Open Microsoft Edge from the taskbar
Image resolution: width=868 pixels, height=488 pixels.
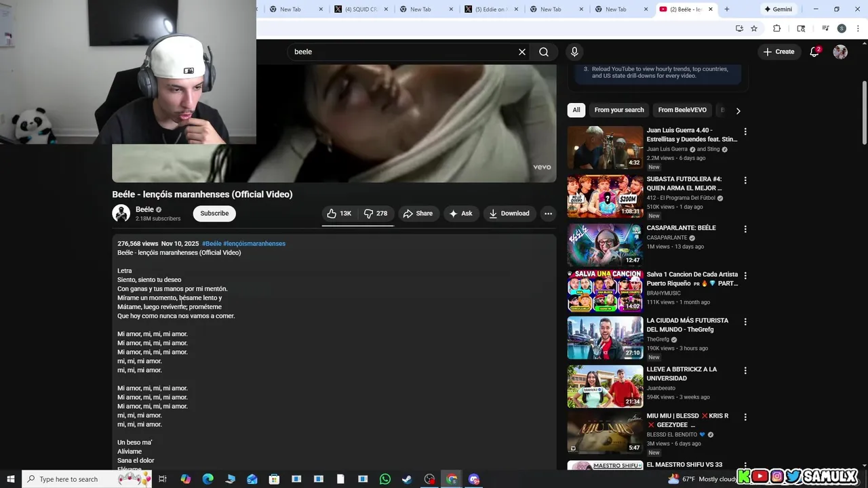208,479
